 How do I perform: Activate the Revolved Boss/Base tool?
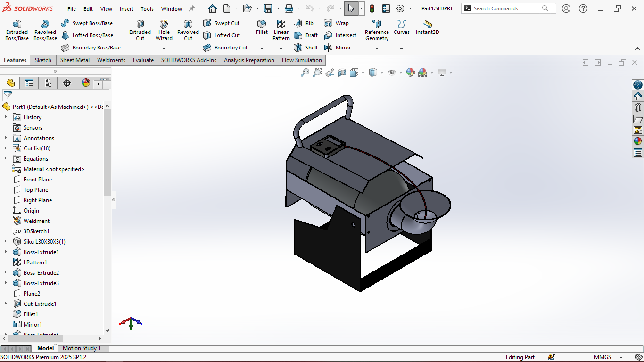click(45, 31)
